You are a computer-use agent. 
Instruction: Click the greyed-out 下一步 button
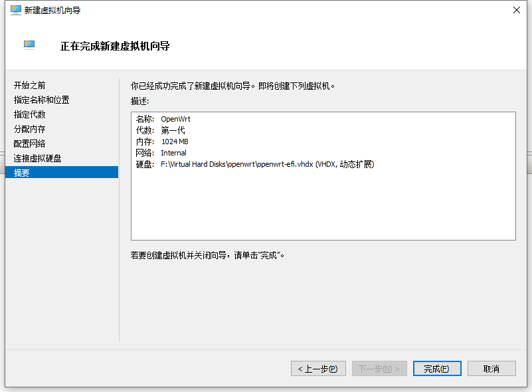[x=379, y=369]
